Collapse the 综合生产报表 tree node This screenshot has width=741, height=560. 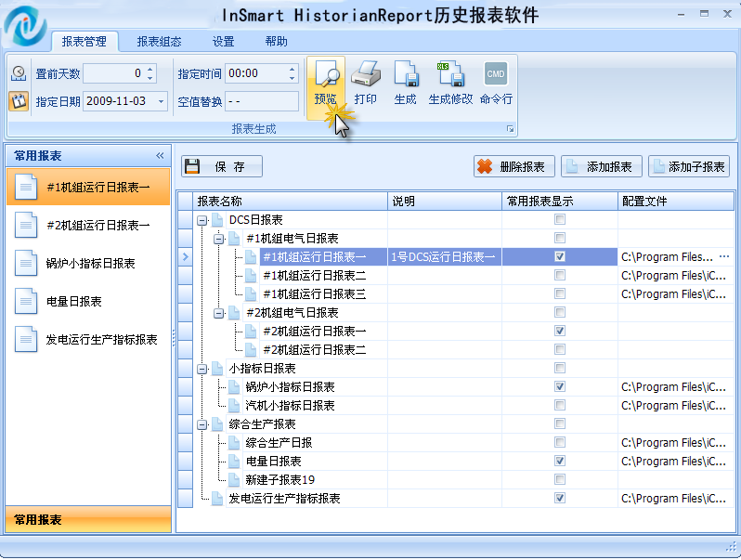(202, 424)
